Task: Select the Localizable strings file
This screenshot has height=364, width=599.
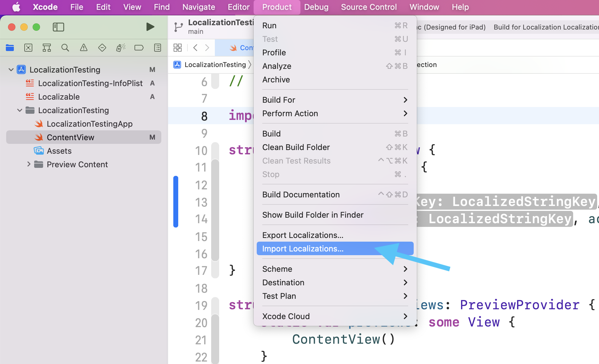Action: coord(59,97)
